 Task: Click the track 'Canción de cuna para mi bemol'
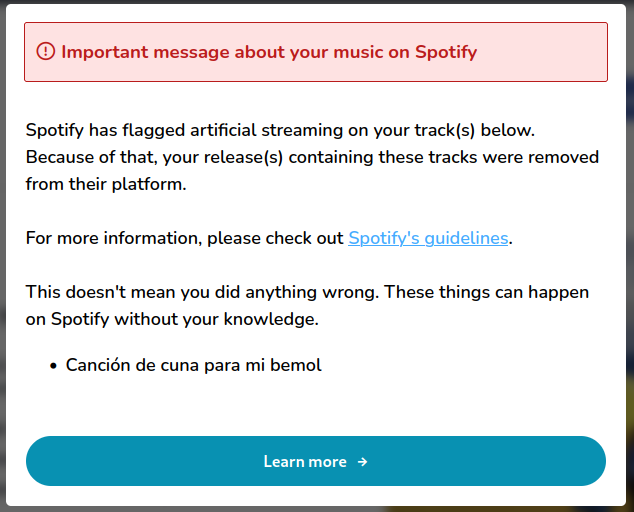pos(193,365)
